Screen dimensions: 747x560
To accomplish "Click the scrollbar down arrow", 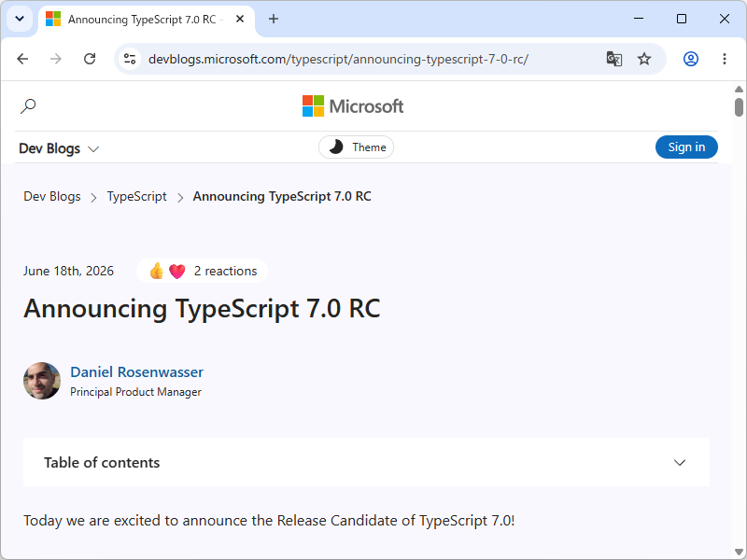I will pyautogui.click(x=739, y=553).
